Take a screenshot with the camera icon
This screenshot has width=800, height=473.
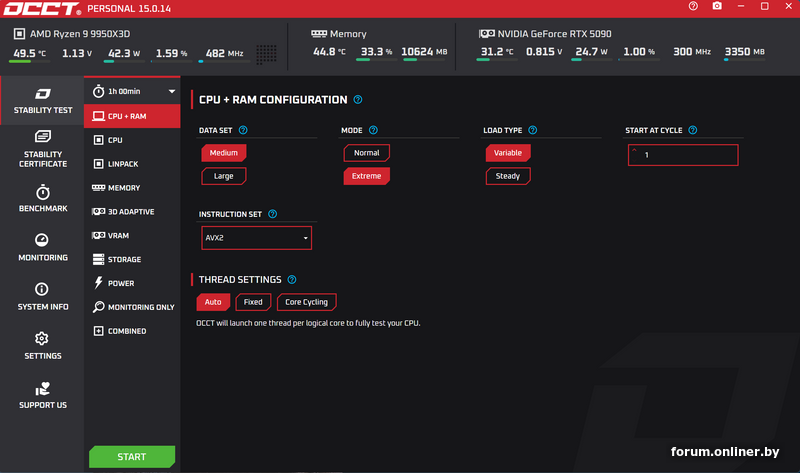717,6
